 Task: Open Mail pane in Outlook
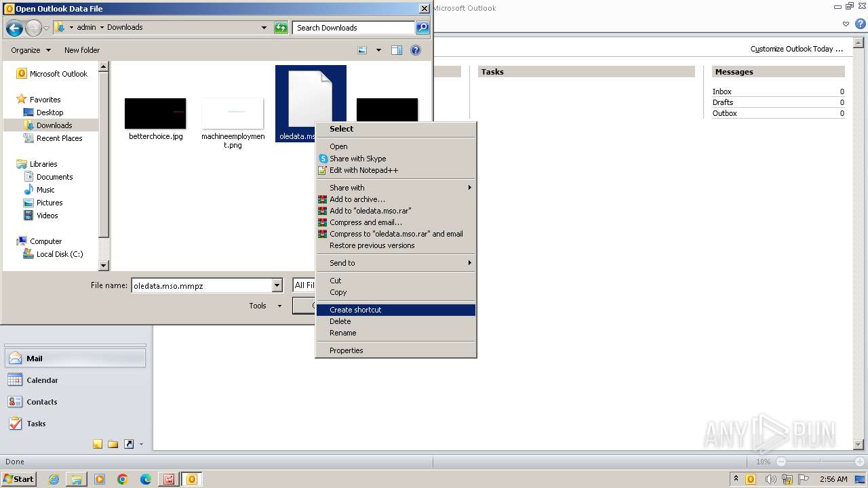[75, 359]
